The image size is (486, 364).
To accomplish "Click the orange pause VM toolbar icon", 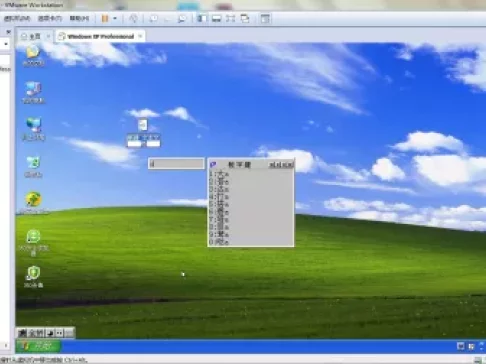I will coord(105,19).
